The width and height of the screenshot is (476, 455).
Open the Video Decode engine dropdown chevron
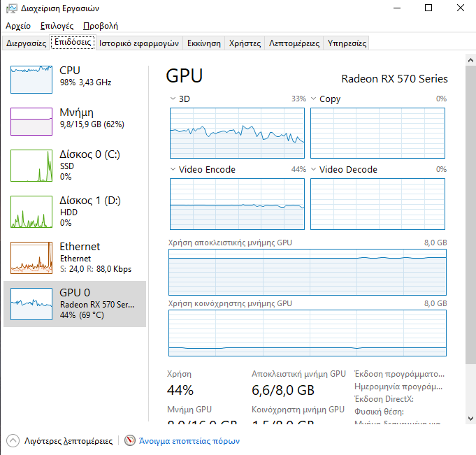(314, 169)
